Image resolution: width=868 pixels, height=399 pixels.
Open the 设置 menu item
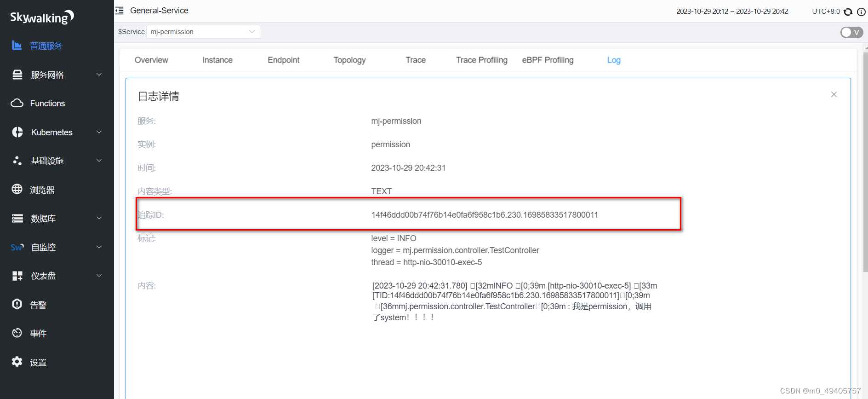pyautogui.click(x=38, y=362)
